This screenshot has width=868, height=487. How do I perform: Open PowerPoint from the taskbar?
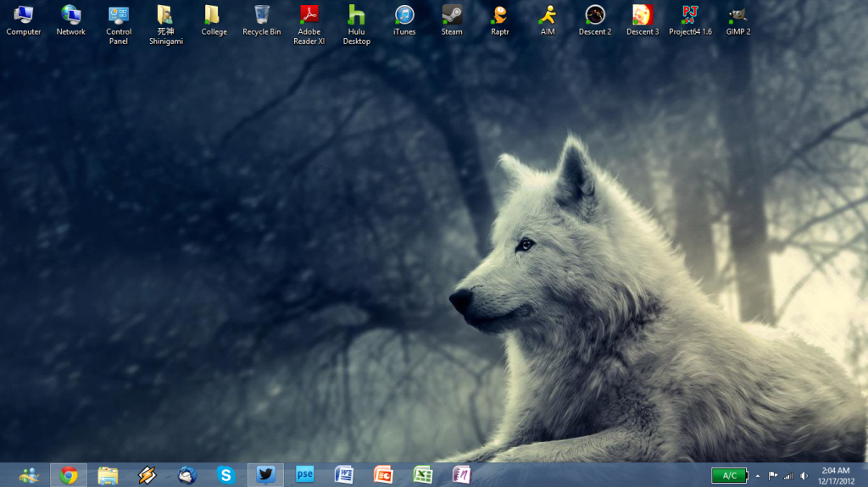(383, 475)
